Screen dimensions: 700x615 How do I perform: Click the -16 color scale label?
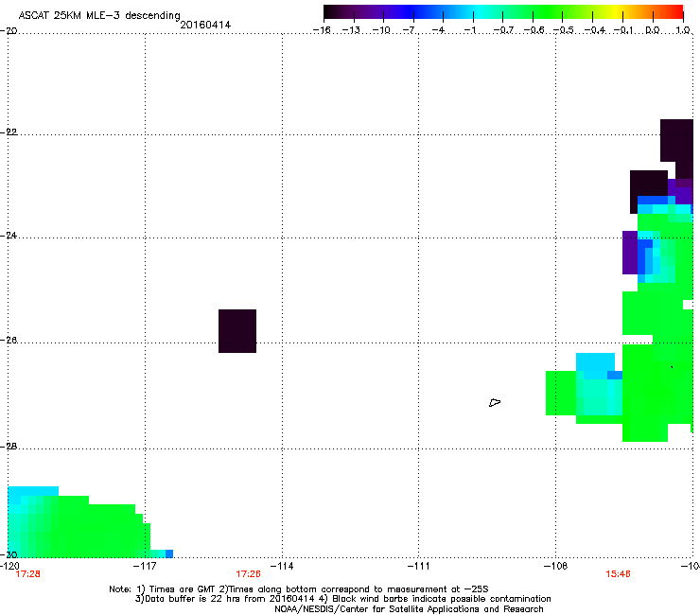click(322, 30)
